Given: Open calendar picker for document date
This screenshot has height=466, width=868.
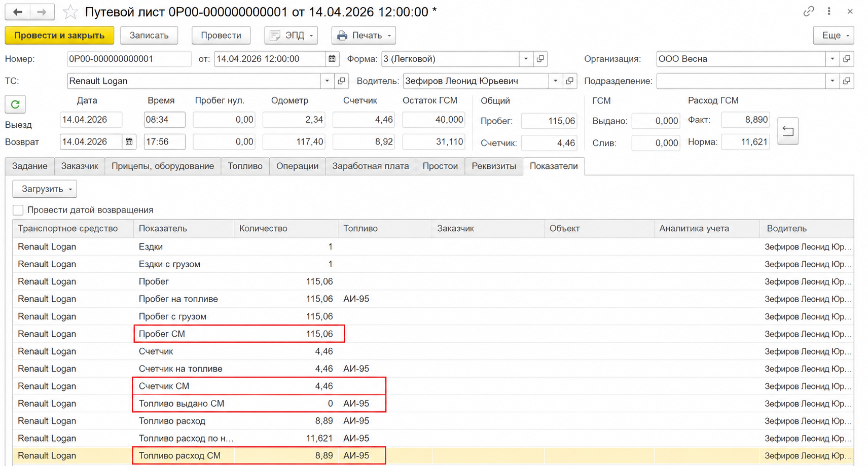Looking at the screenshot, I should pos(332,59).
